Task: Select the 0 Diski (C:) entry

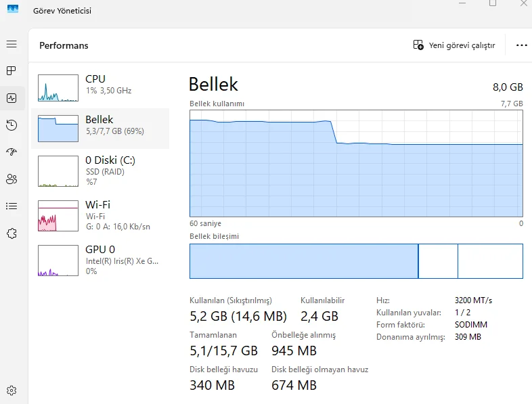Action: tap(100, 171)
